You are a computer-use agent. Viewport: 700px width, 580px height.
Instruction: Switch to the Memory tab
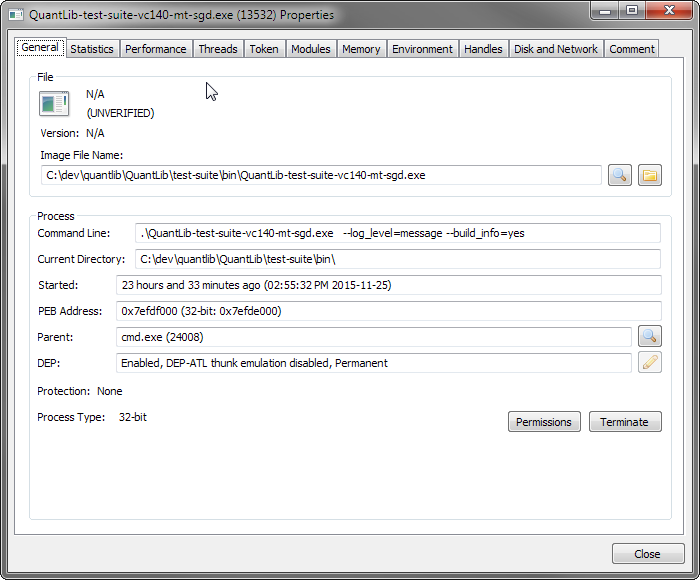(361, 49)
